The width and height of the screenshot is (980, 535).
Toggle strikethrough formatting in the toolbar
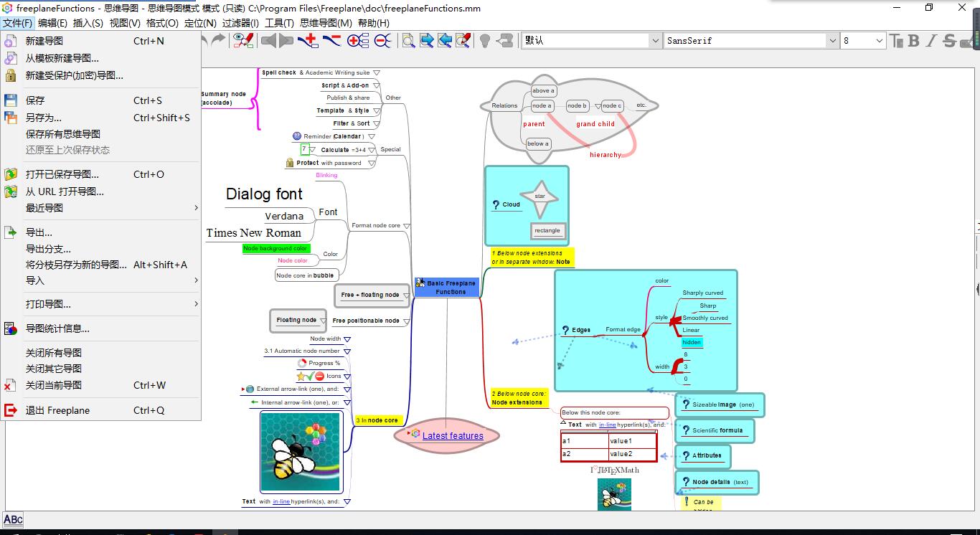[x=949, y=41]
